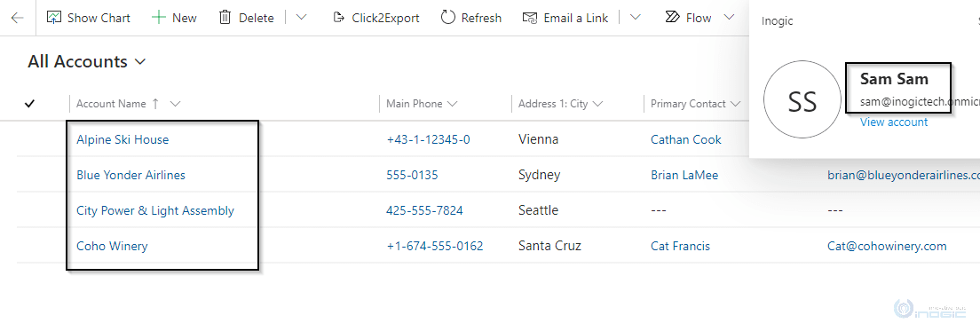Click the SS profile avatar circle
This screenshot has width=980, height=331.
pos(802,99)
